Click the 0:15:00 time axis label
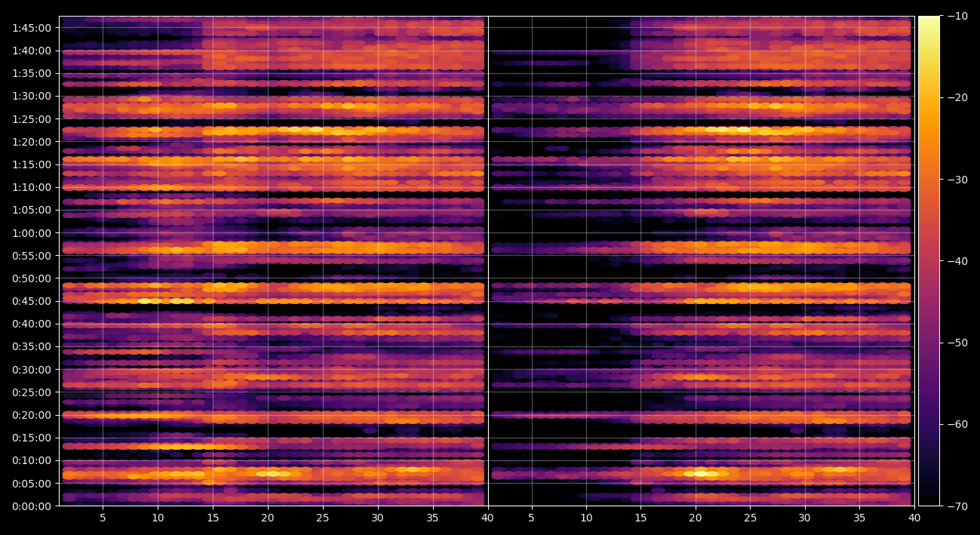Image resolution: width=980 pixels, height=535 pixels. (32, 438)
